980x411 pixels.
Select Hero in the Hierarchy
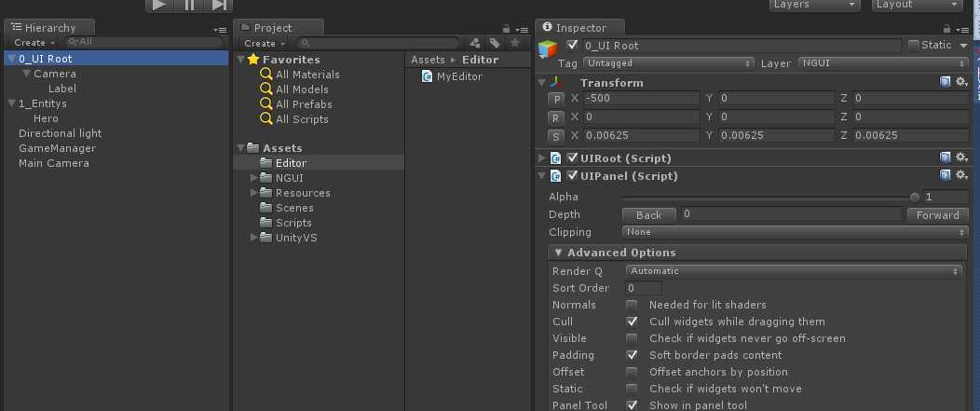[47, 119]
